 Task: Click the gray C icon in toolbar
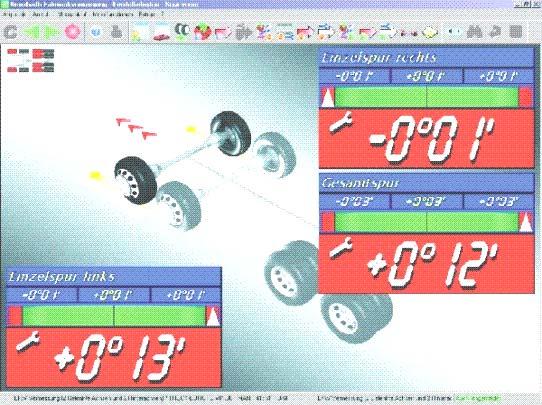pyautogui.click(x=10, y=32)
